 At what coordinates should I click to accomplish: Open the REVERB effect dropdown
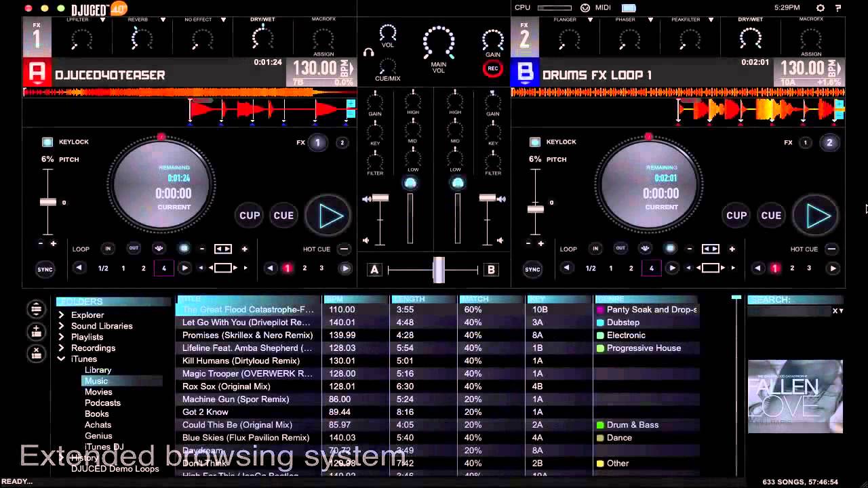[x=163, y=20]
